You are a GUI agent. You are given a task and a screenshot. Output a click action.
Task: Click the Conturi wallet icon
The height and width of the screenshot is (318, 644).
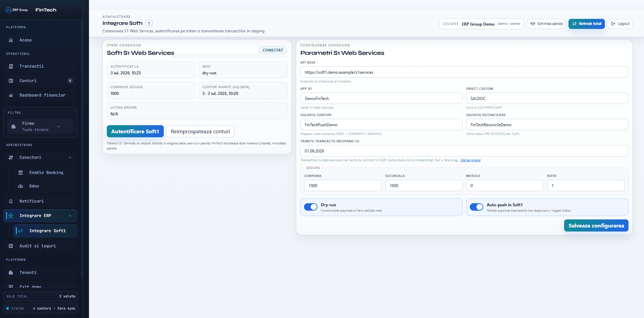11,81
